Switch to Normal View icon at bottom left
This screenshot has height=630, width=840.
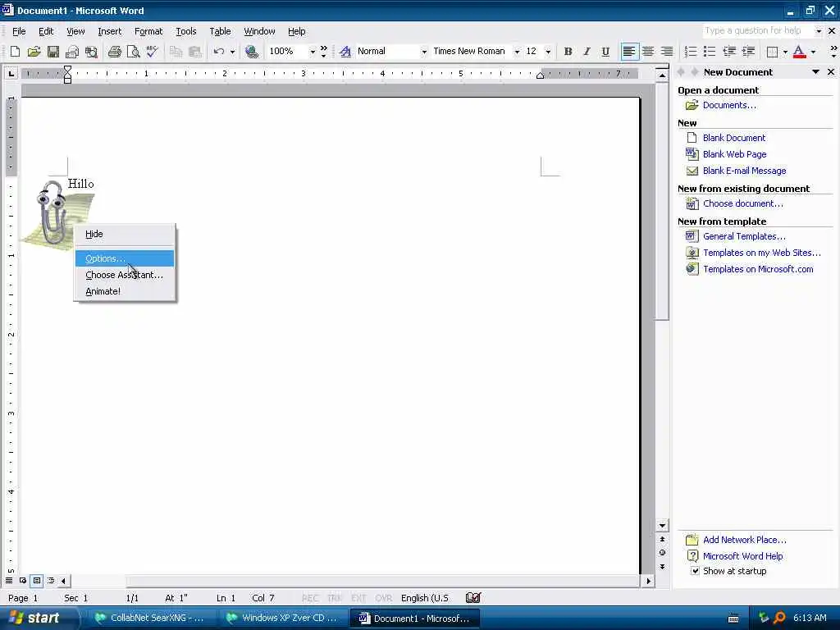tap(9, 580)
